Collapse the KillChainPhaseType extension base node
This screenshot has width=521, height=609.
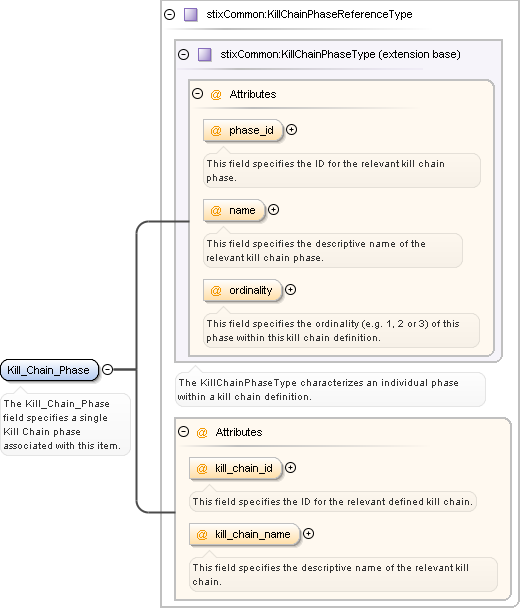[183, 54]
